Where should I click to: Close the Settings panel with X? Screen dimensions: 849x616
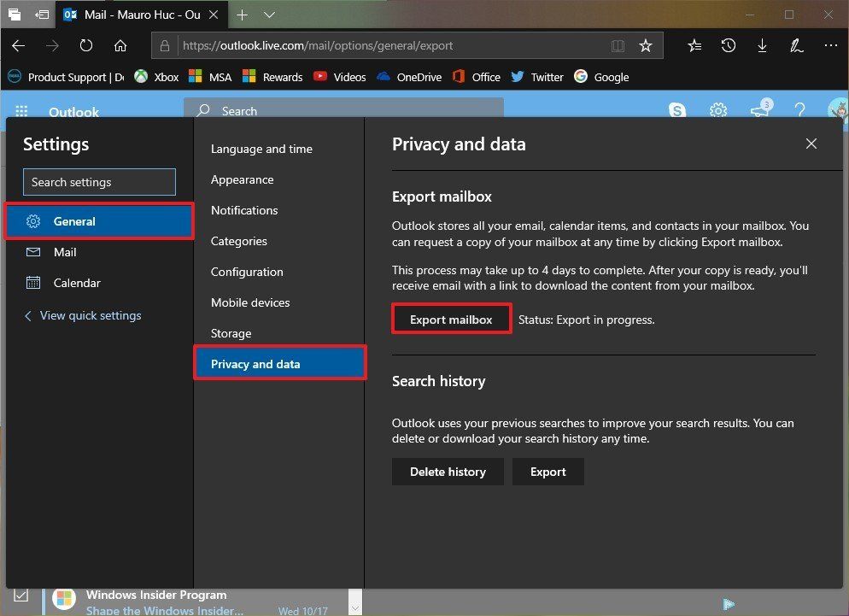point(811,144)
